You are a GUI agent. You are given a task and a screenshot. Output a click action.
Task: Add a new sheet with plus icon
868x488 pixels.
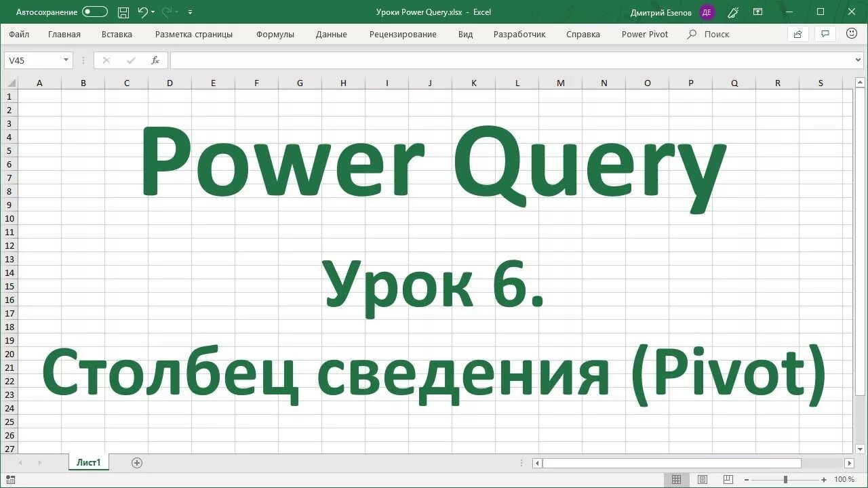pyautogui.click(x=137, y=463)
